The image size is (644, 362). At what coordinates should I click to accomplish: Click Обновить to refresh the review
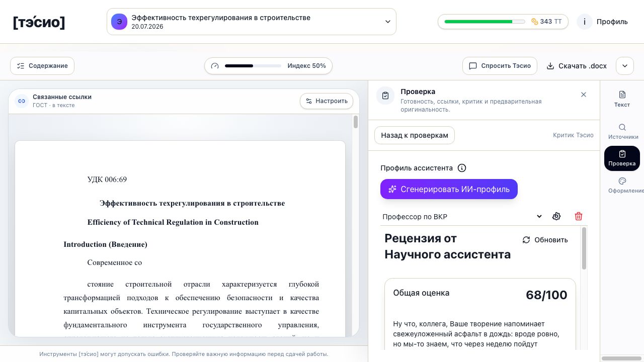coord(545,240)
